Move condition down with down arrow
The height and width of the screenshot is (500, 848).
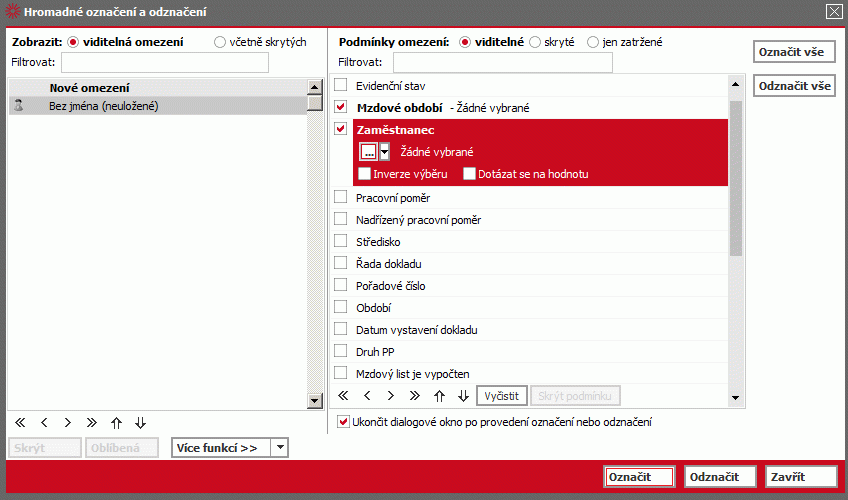pos(463,396)
